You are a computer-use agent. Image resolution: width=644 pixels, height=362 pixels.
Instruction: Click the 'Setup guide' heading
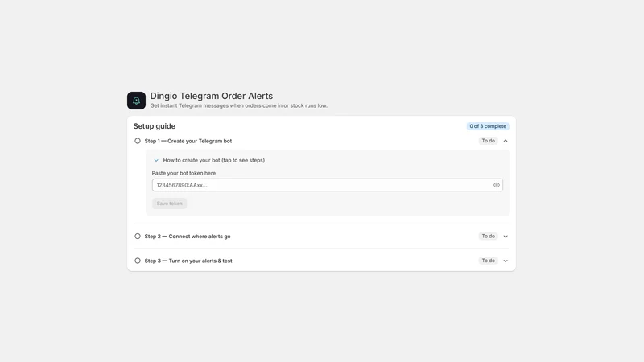(155, 126)
